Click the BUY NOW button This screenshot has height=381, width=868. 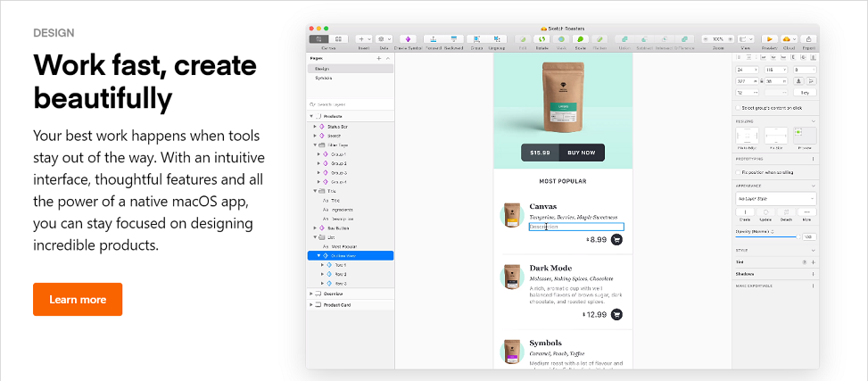[x=582, y=153]
